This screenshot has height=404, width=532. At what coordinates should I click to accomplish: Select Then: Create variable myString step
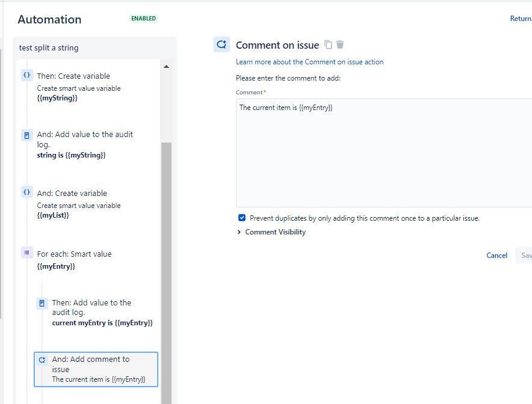[x=88, y=87]
